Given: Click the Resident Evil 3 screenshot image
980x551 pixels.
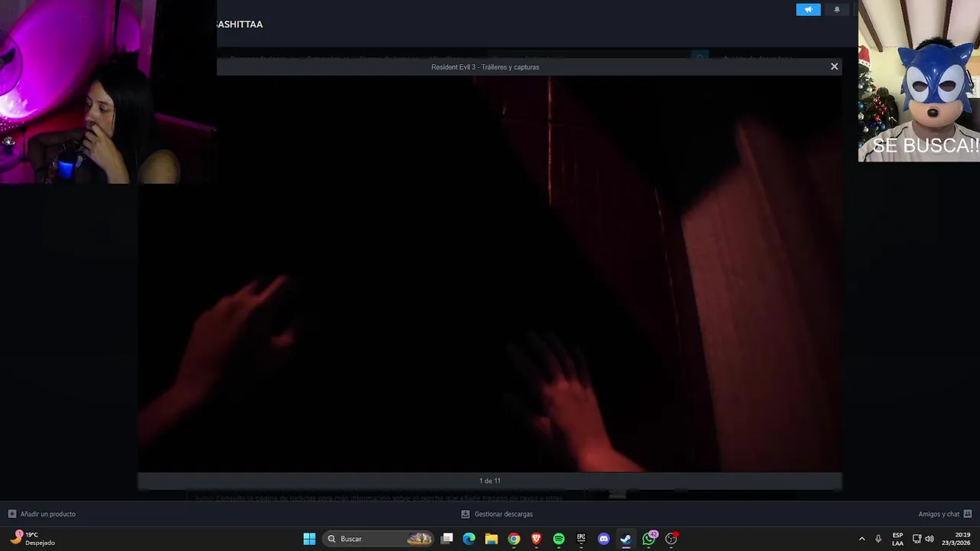Looking at the screenshot, I should tap(490, 274).
